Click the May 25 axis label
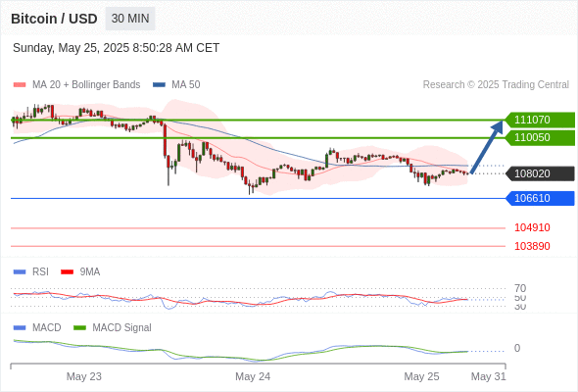Image resolution: width=578 pixels, height=392 pixels. 421,376
